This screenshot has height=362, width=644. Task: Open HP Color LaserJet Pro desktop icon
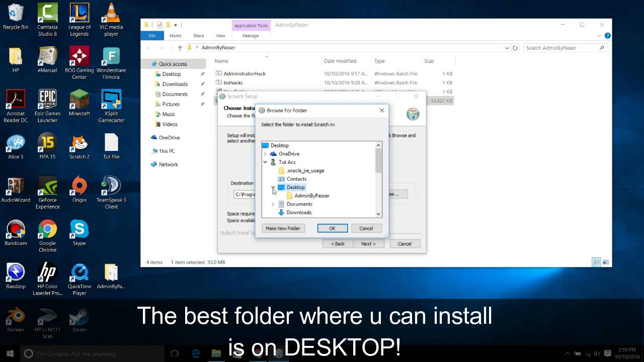47,280
